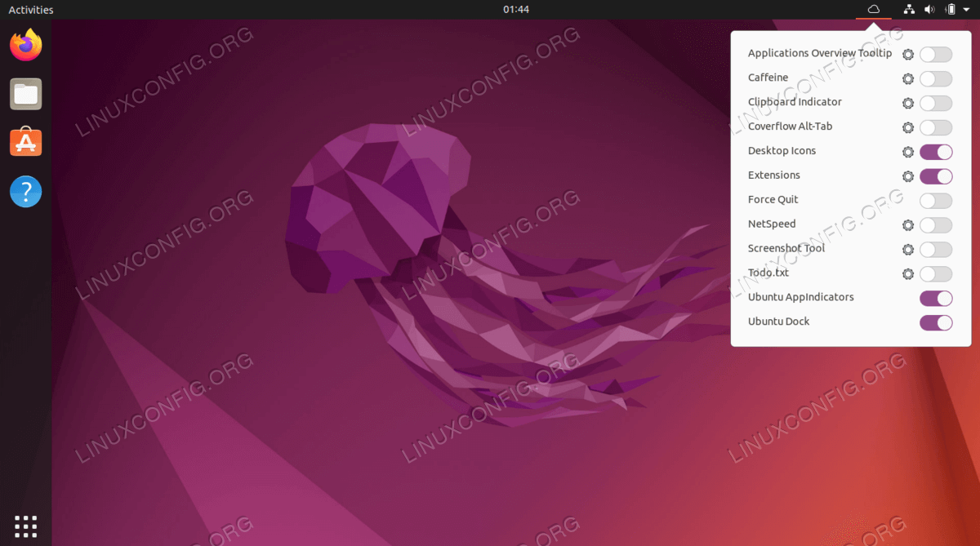Select the Ubuntu Dock label
The image size is (980, 546).
[779, 322]
